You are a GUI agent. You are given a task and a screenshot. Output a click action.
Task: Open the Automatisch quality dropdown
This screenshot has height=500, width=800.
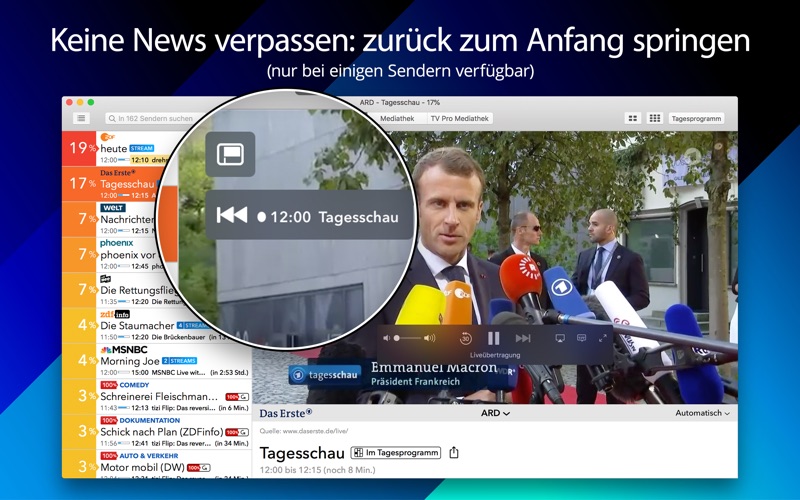tap(703, 413)
